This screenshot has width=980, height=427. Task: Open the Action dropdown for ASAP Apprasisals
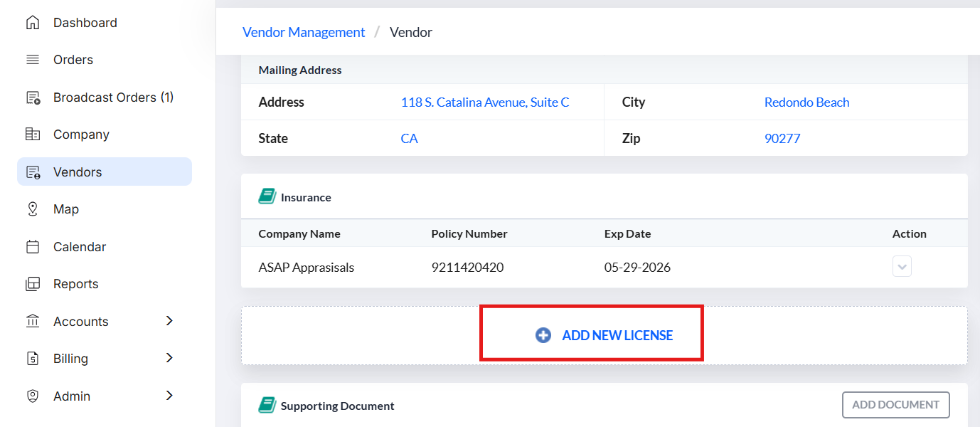902,266
